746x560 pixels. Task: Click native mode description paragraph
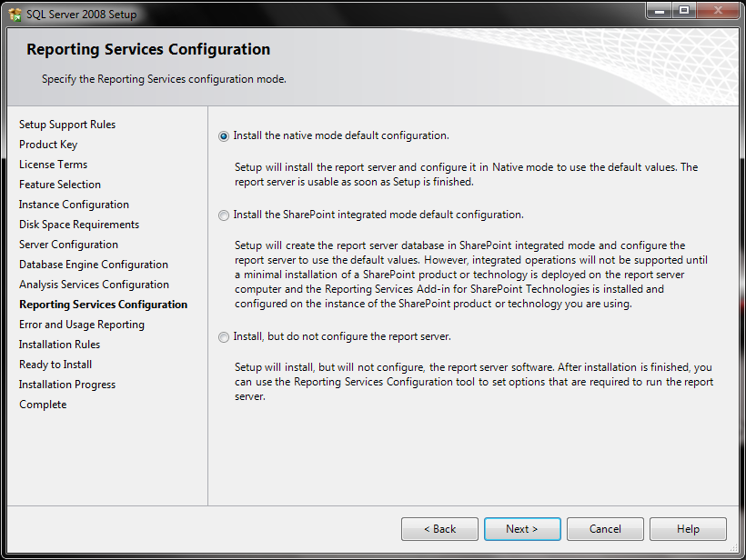(x=466, y=175)
